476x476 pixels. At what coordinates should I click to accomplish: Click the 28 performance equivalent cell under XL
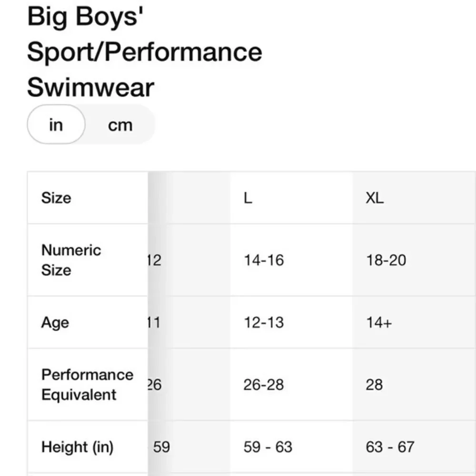374,385
